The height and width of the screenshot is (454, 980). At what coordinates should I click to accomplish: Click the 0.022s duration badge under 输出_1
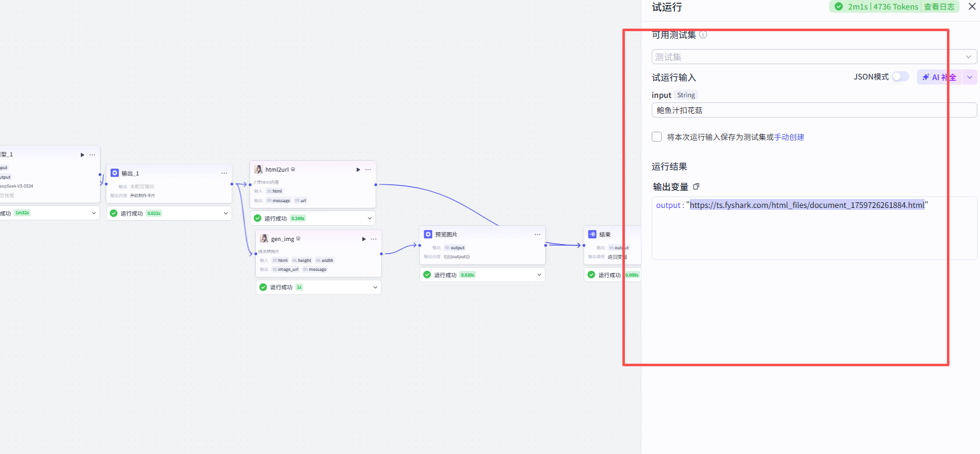(x=154, y=214)
